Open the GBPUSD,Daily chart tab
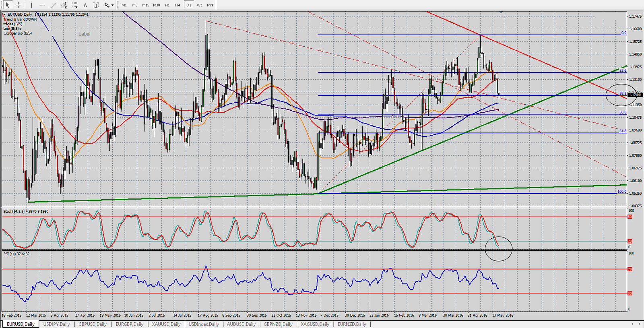644x328 pixels. coord(93,324)
